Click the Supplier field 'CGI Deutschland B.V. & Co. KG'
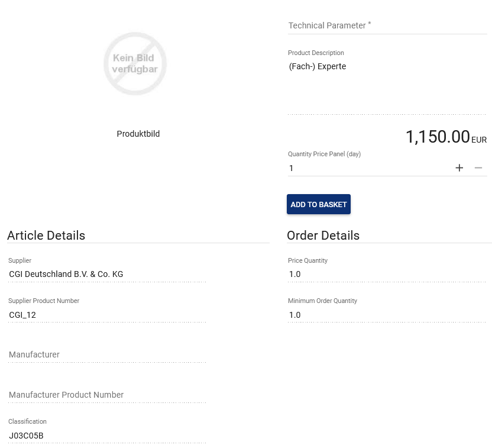The image size is (492, 448). click(x=66, y=274)
